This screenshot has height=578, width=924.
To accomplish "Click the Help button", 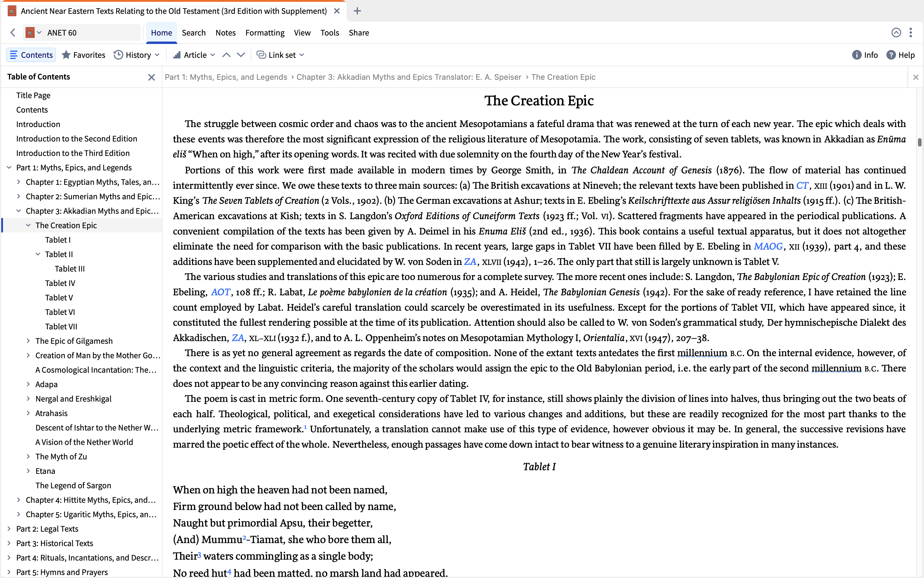I will point(900,55).
